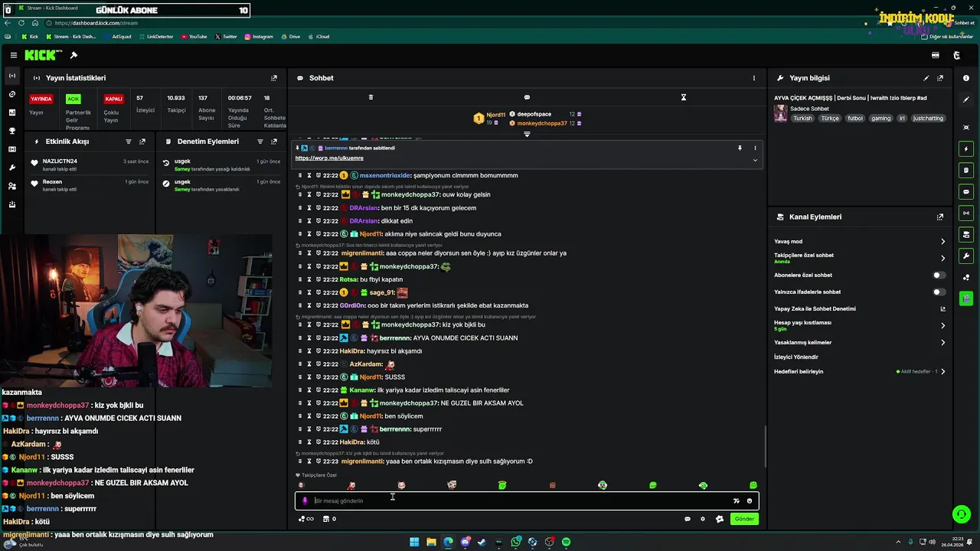
Task: Expand the pinned message with the chevron
Action: point(755,160)
